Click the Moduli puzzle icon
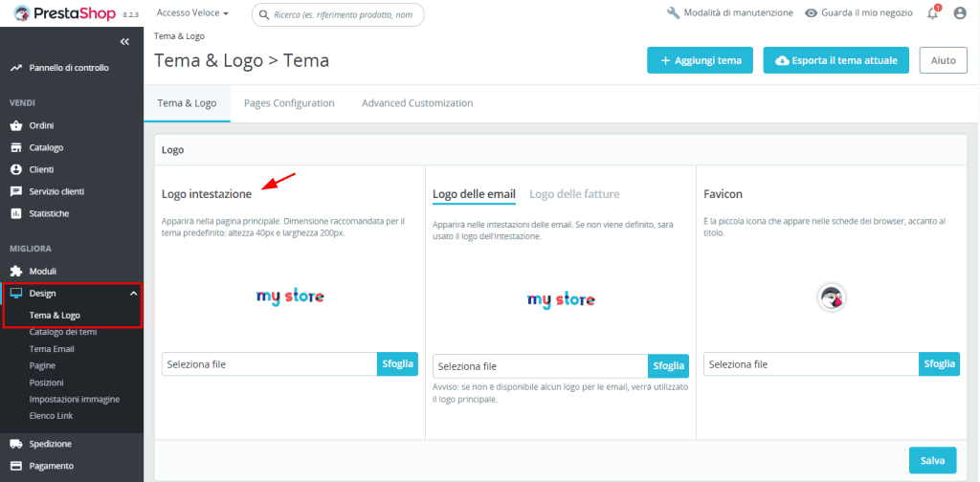The height and width of the screenshot is (482, 980). [16, 272]
